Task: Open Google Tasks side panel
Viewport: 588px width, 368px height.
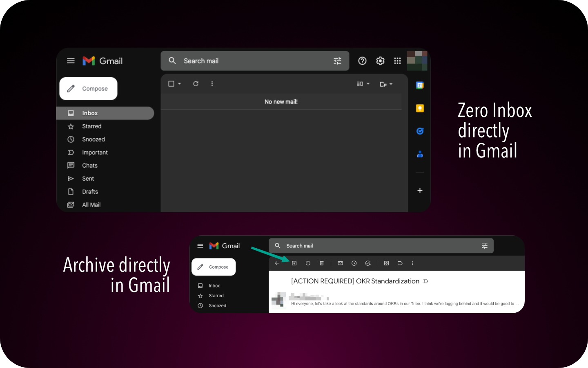Action: point(420,131)
